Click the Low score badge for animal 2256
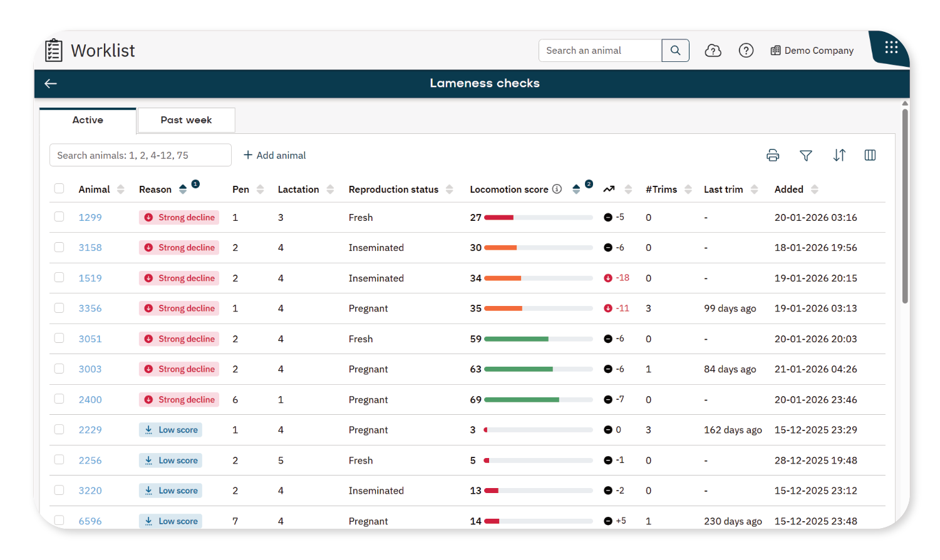The width and height of the screenshot is (940, 560). (170, 461)
